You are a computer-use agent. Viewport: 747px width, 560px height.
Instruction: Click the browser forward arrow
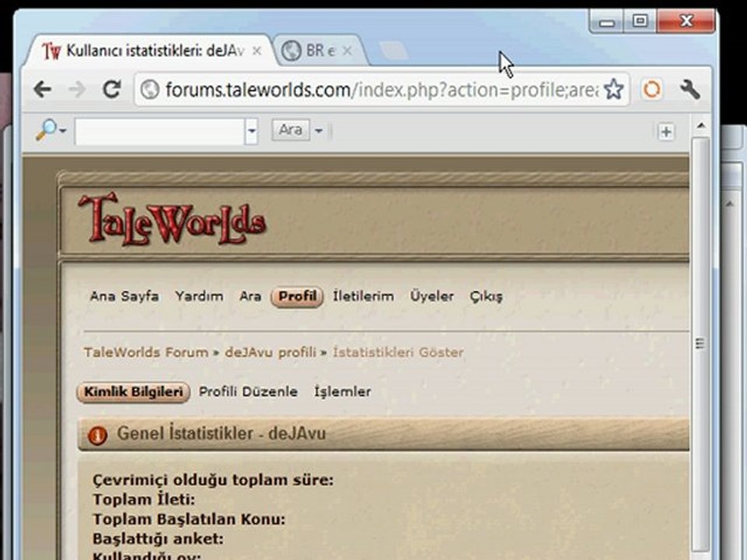(77, 89)
